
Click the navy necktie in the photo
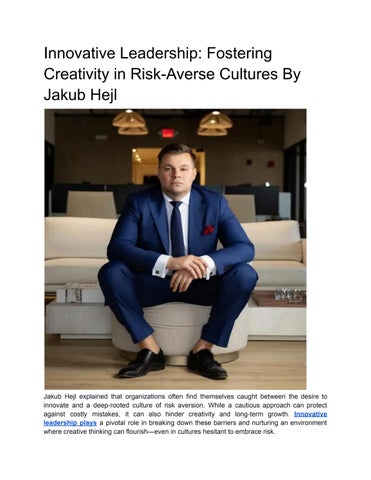tap(177, 228)
